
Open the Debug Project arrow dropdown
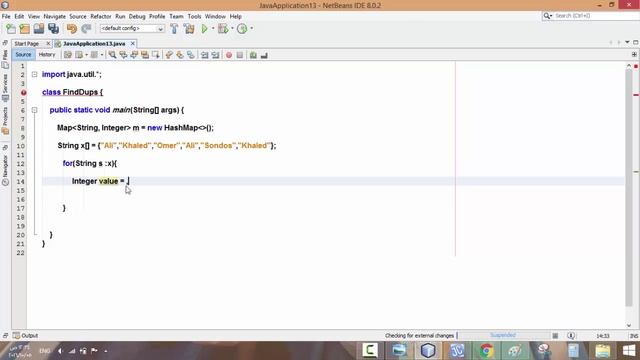coord(232,29)
